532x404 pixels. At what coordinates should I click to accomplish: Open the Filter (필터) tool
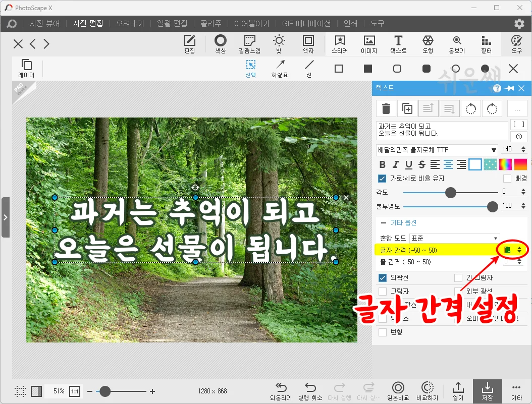pyautogui.click(x=486, y=44)
